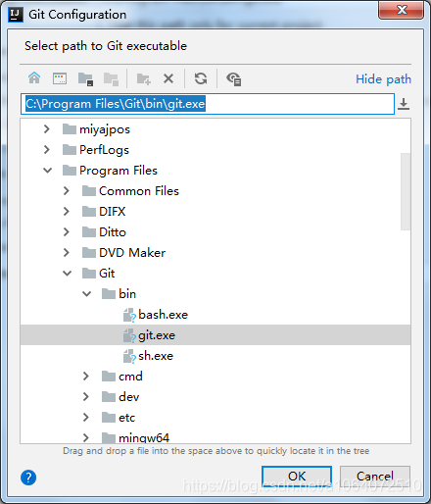Click the Hide path link

pos(383,79)
